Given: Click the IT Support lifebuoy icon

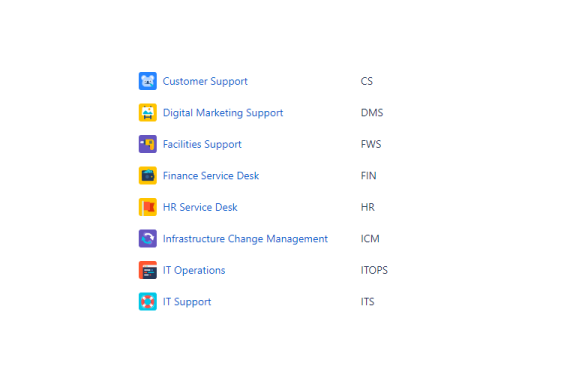Looking at the screenshot, I should click(148, 302).
